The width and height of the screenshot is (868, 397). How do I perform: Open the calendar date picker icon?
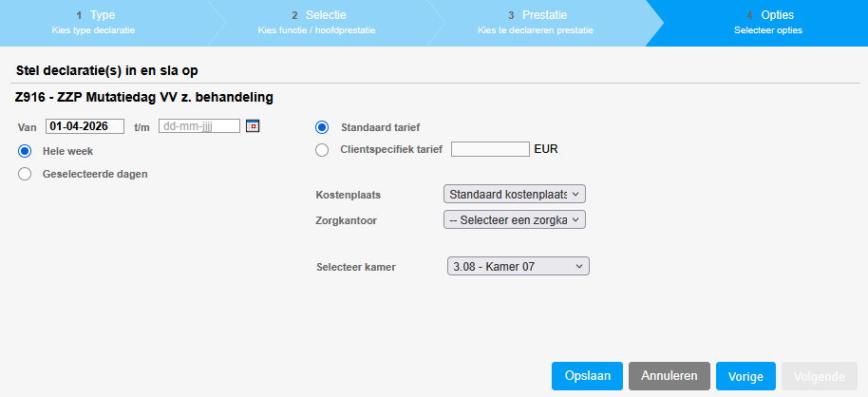tap(253, 126)
